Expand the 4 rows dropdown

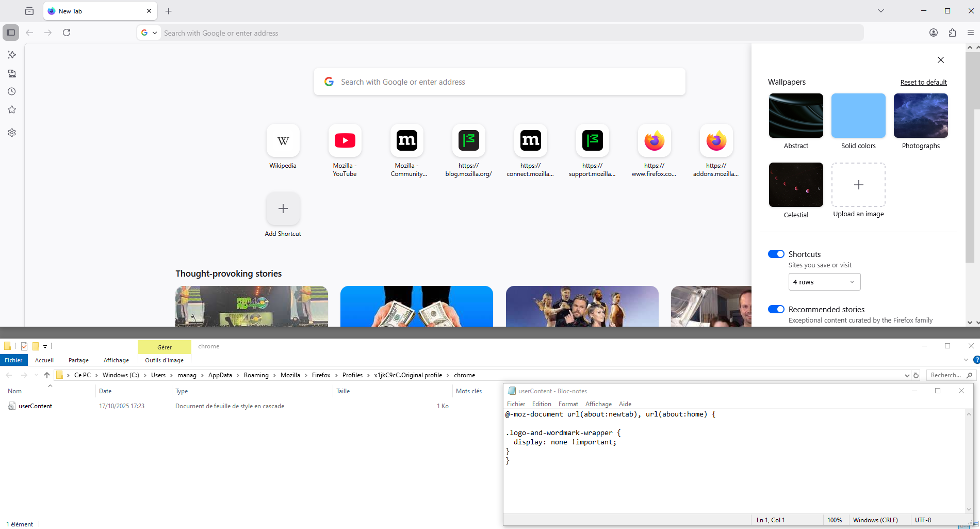[x=824, y=282]
